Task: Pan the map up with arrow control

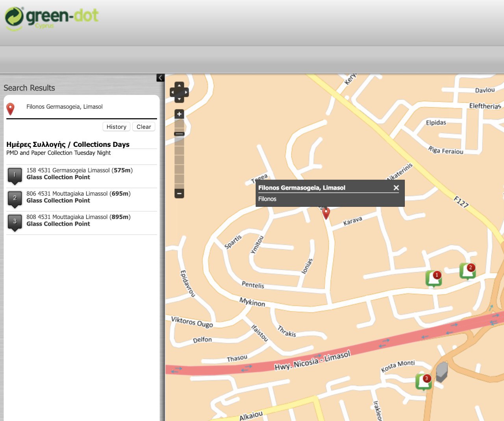Action: click(x=179, y=85)
